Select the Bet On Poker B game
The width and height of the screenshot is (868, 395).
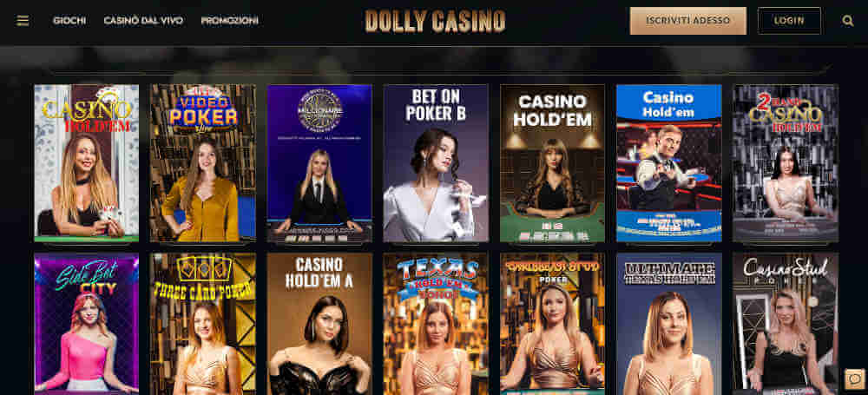click(x=436, y=163)
